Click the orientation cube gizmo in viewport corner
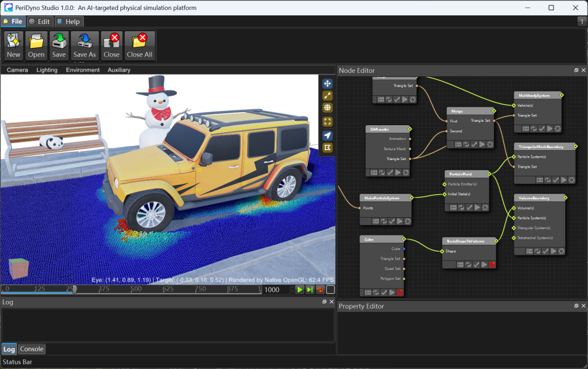588x369 pixels. [x=19, y=268]
